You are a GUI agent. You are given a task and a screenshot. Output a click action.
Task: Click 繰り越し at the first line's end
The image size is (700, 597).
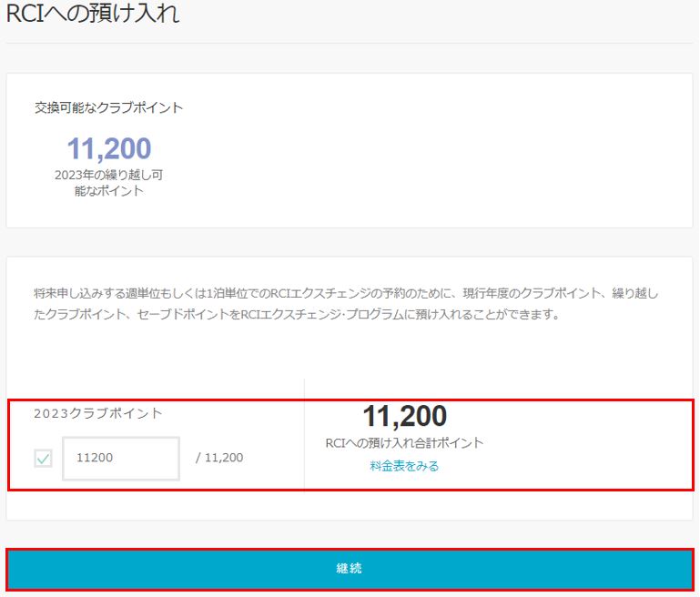coord(631,293)
